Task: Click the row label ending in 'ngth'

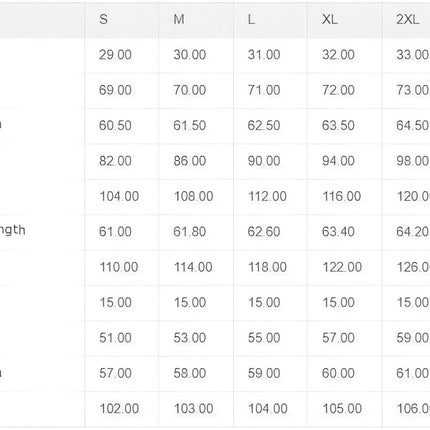Action: 13,230
